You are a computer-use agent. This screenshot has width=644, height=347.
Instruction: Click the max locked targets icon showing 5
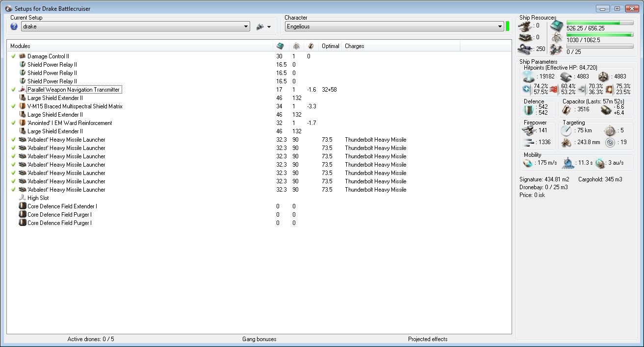tap(609, 130)
